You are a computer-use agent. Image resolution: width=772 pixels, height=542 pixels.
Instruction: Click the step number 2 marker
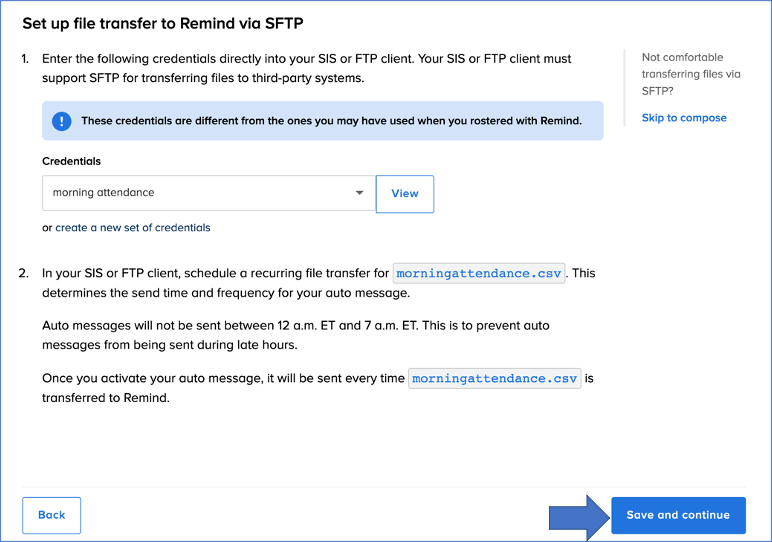24,273
